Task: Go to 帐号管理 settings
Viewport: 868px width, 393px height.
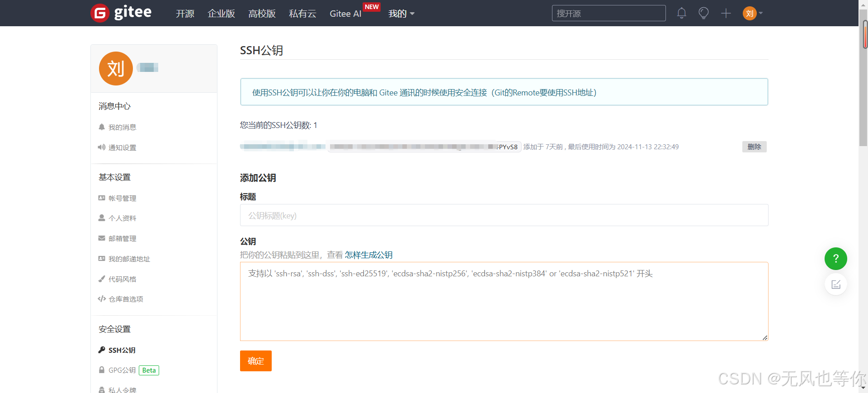Action: 122,198
